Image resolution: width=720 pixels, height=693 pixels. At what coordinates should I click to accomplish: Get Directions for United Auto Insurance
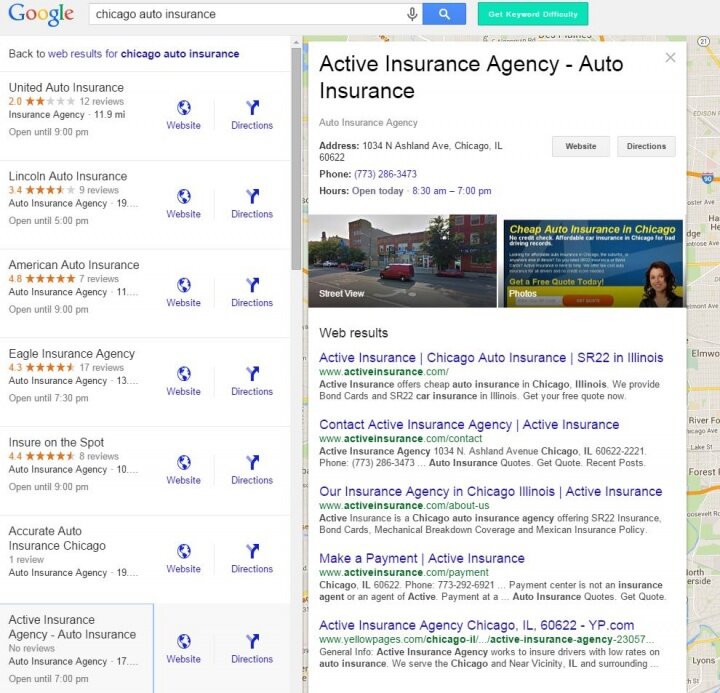click(252, 115)
